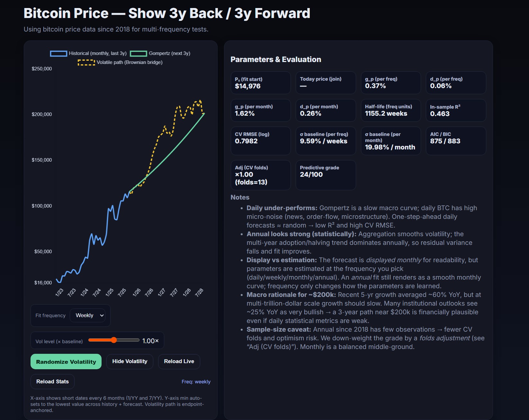Switch to the Parameters & Evaluation panel
529x420 pixels.
(275, 59)
